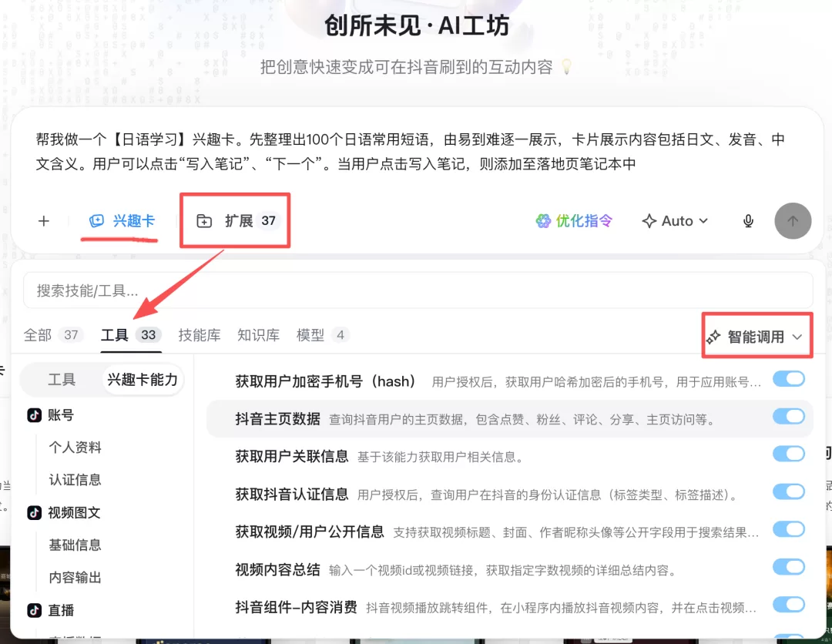Turn off the 视频内容总结 switch
Screen dimensions: 832x644
pos(789,567)
